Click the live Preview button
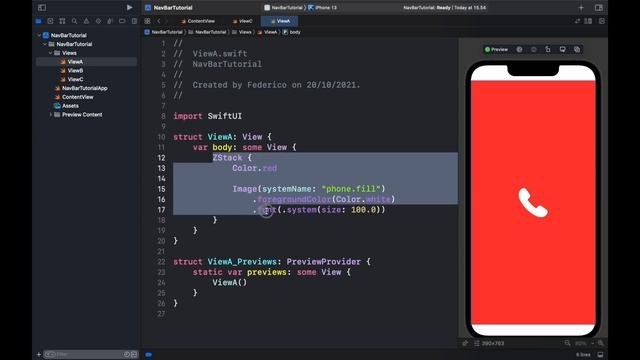Image resolution: width=640 pixels, height=360 pixels. pos(496,49)
